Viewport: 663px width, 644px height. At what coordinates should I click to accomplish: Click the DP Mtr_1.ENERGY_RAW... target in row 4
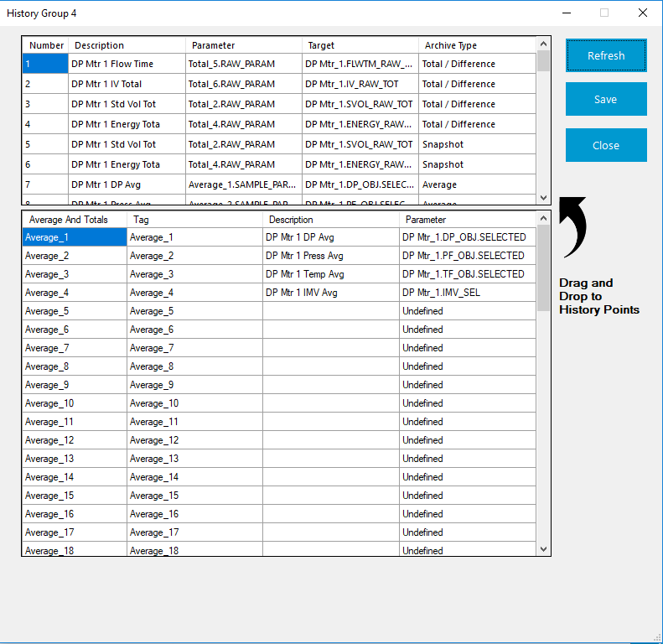pyautogui.click(x=360, y=124)
